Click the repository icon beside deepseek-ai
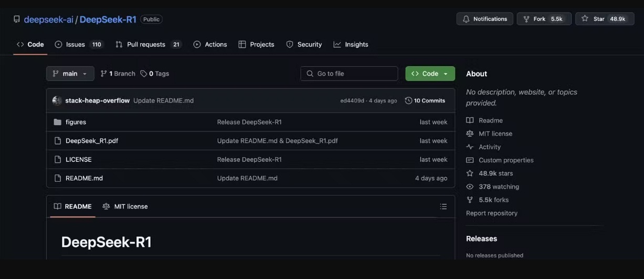 coord(17,19)
